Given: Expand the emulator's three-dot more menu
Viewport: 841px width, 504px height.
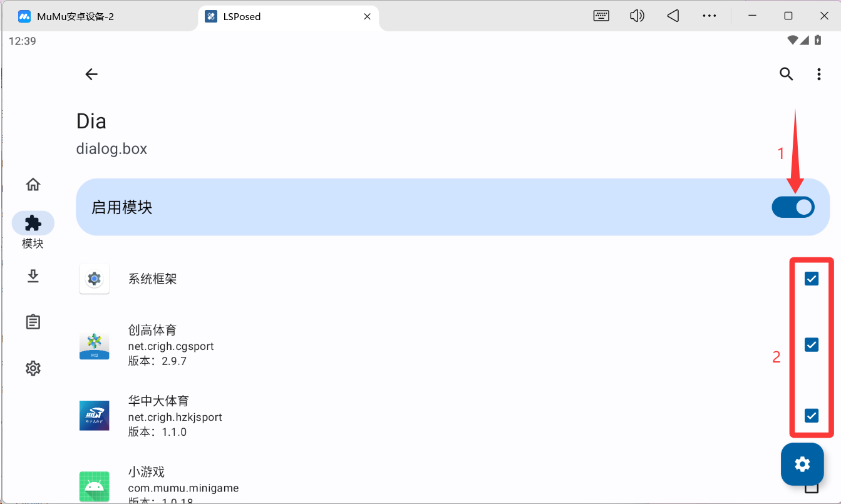Looking at the screenshot, I should (x=709, y=16).
